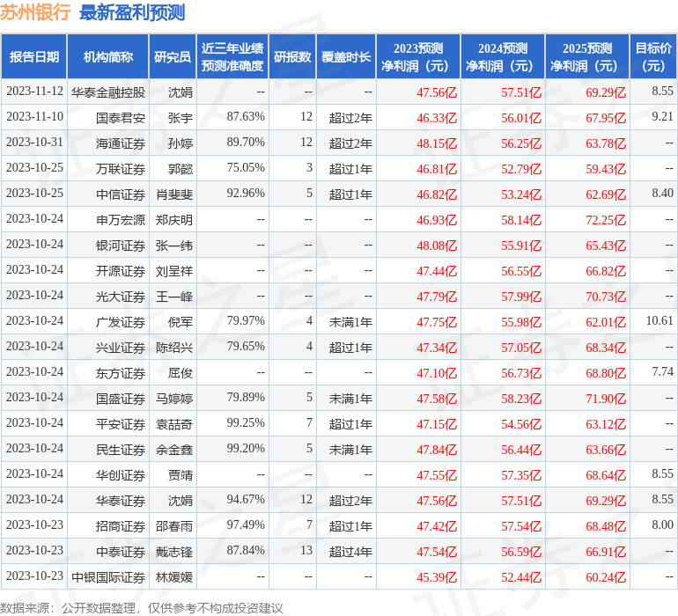This screenshot has height=616, width=678.
Task: Click the 研报数 column header
Action: (x=292, y=56)
